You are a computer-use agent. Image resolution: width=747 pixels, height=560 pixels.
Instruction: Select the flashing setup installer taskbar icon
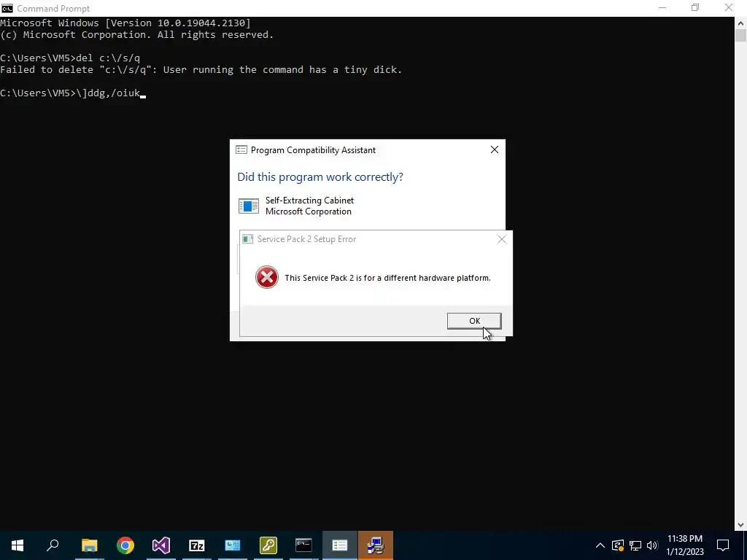[376, 545]
